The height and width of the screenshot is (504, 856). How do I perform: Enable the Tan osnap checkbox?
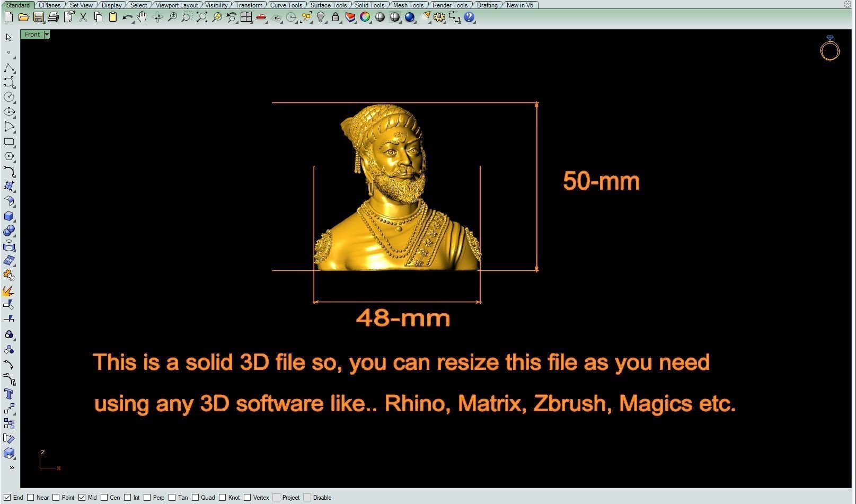pos(172,497)
